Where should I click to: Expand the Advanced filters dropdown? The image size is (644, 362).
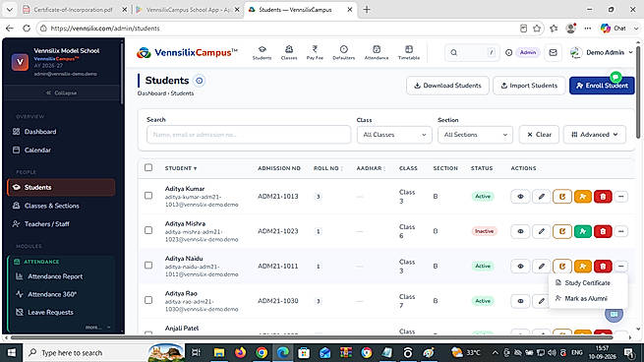click(595, 135)
